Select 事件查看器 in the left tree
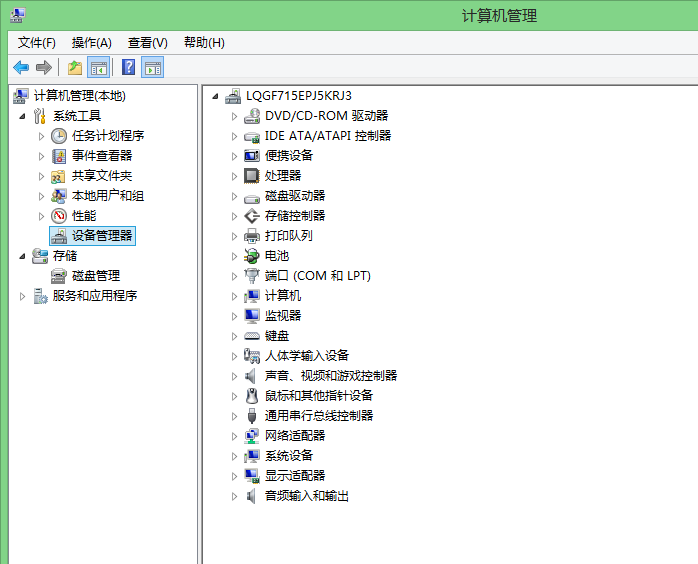 (x=102, y=156)
